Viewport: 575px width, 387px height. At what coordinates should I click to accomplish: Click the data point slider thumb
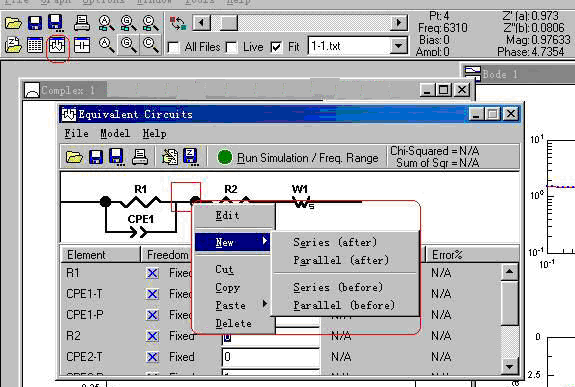tap(229, 23)
